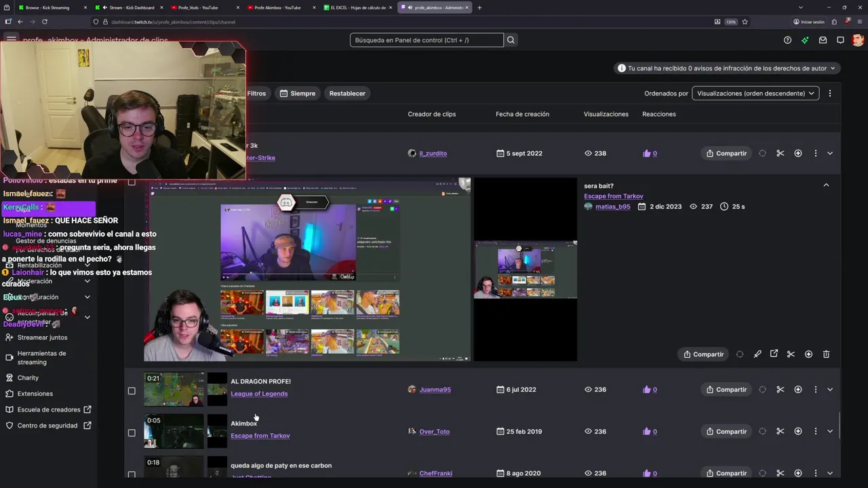
Task: Click Iniciar sesión in browser toolbar
Action: point(809,22)
